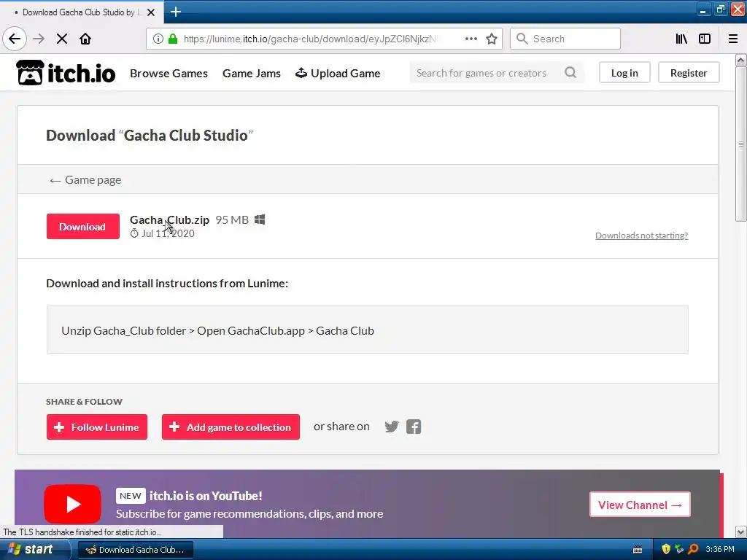The image size is (747, 560).
Task: Open Game Jams in navigation
Action: [x=252, y=74]
